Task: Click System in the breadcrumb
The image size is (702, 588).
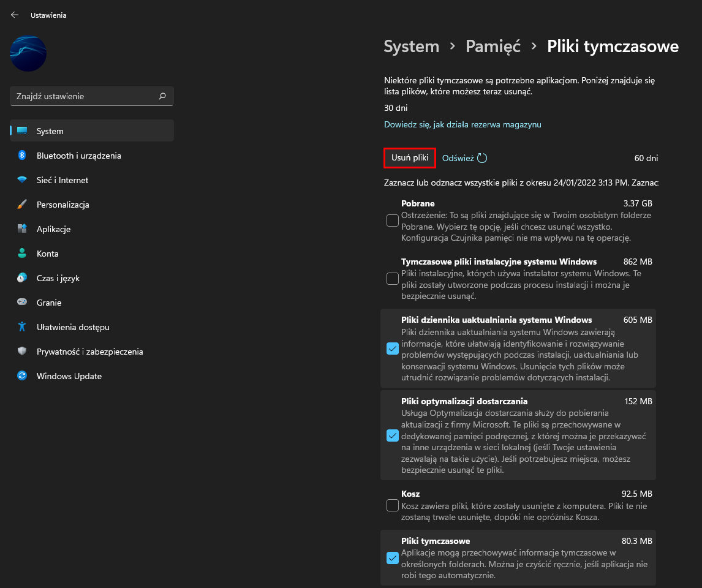Action: click(x=412, y=47)
